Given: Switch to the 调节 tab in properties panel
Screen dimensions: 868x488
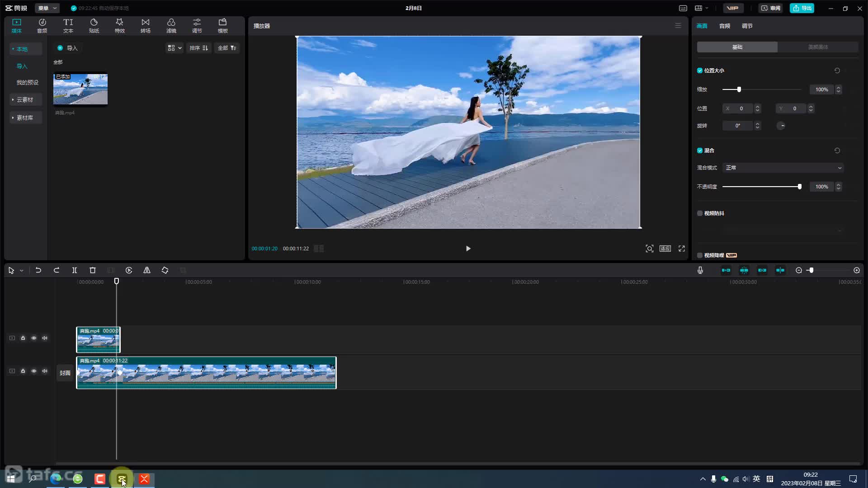Looking at the screenshot, I should pyautogui.click(x=747, y=26).
